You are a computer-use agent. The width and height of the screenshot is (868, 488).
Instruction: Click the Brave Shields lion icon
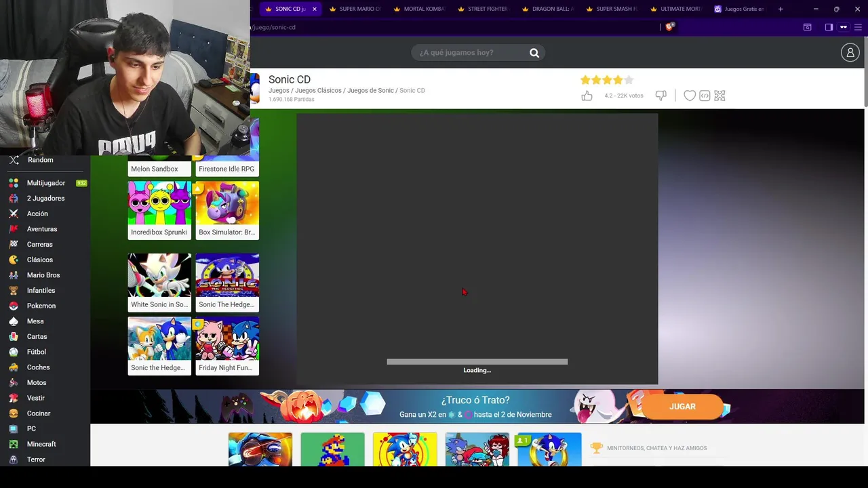click(670, 27)
